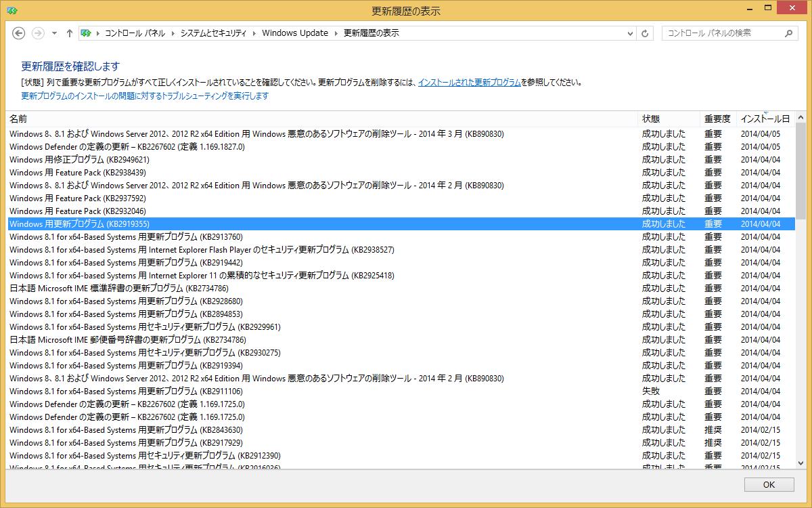Click the Windows Update icon in address bar

click(86, 33)
